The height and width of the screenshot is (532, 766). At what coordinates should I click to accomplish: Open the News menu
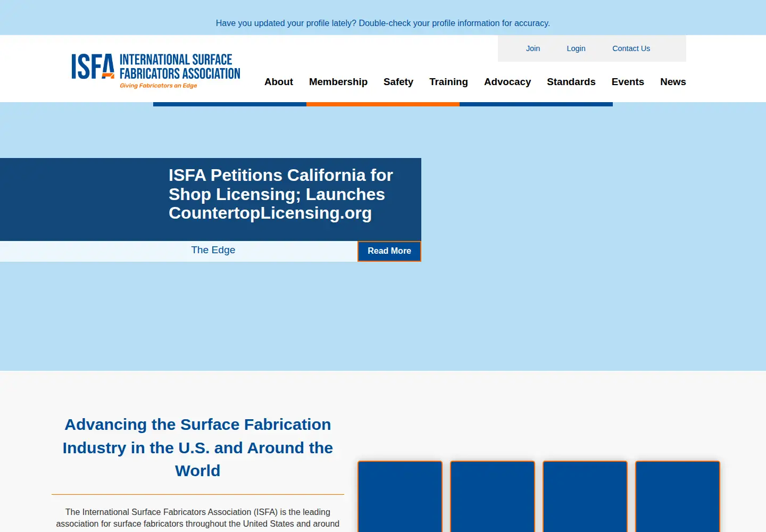[673, 82]
